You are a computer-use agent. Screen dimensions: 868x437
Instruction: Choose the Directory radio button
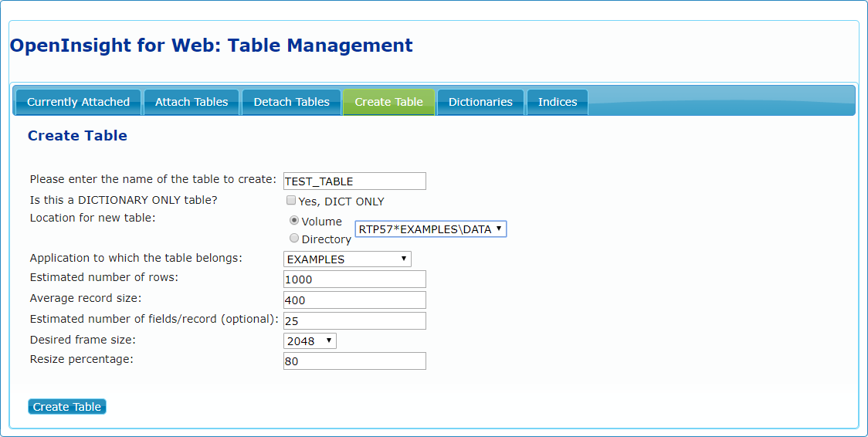coord(294,239)
